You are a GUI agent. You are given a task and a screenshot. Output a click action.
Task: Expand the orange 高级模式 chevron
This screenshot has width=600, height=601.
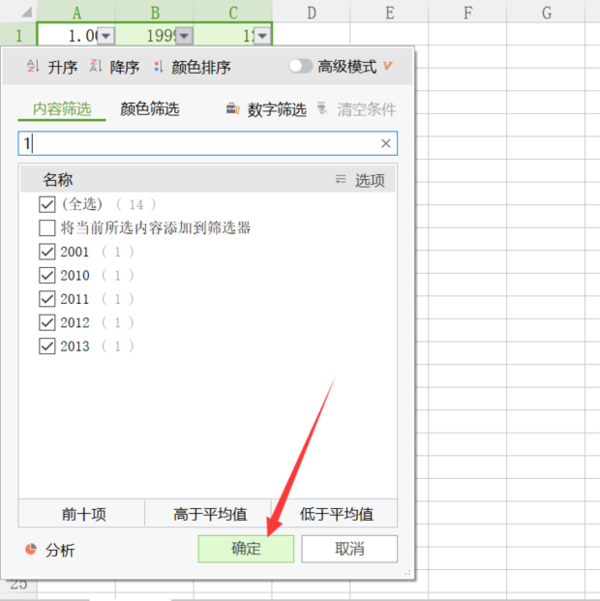(x=388, y=66)
